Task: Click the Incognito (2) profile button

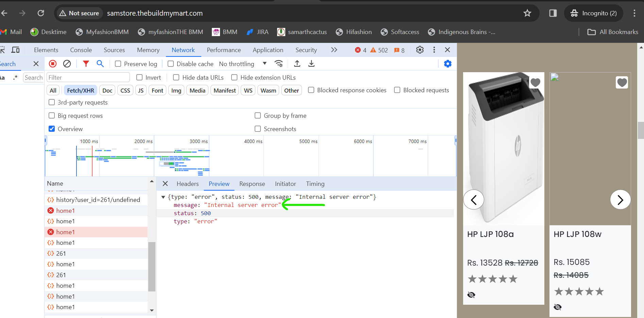Action: pos(594,13)
